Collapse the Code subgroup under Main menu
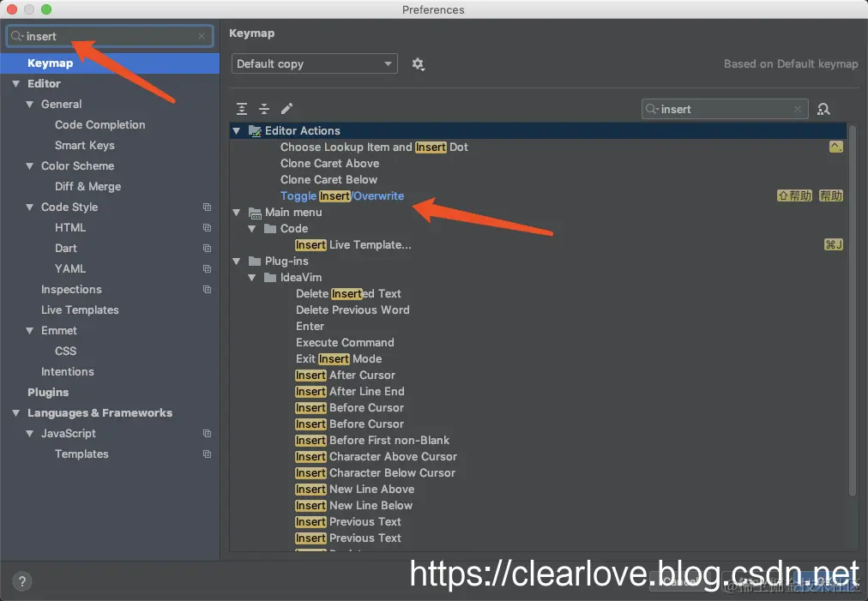The width and height of the screenshot is (868, 601). coord(252,229)
